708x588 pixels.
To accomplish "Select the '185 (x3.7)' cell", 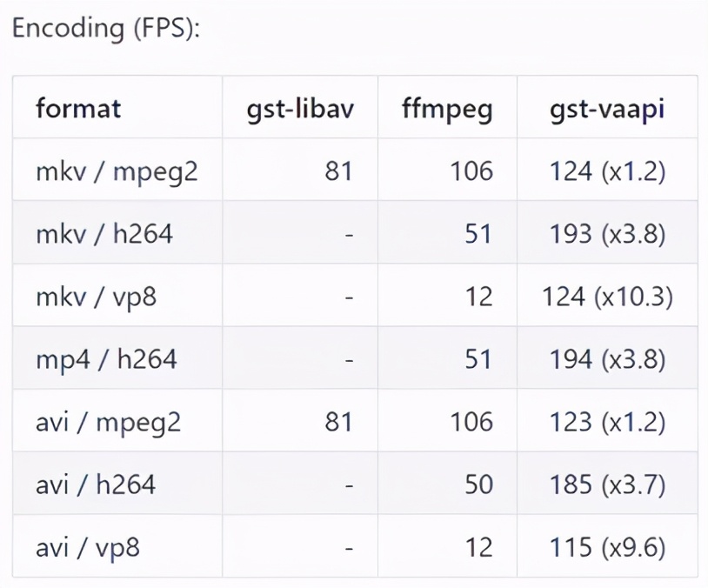I will [x=607, y=485].
